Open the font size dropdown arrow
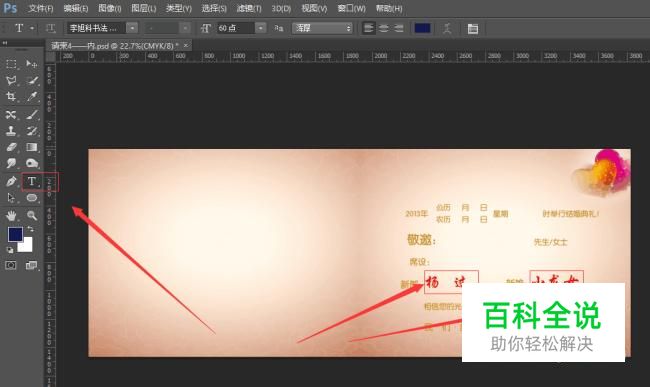 click(x=261, y=28)
